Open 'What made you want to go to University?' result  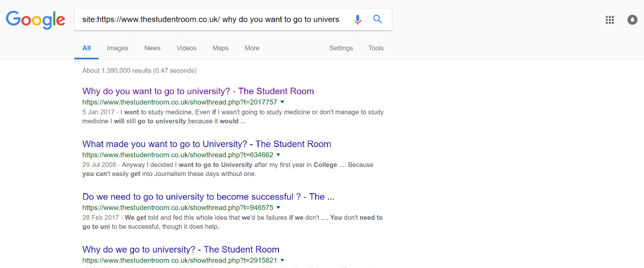tap(207, 144)
